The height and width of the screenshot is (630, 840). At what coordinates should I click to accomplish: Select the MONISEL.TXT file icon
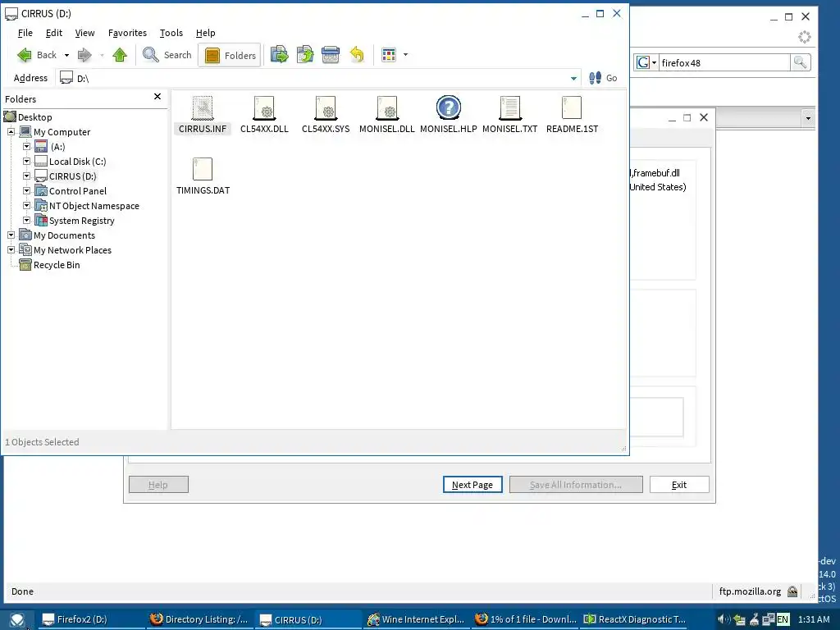click(510, 108)
